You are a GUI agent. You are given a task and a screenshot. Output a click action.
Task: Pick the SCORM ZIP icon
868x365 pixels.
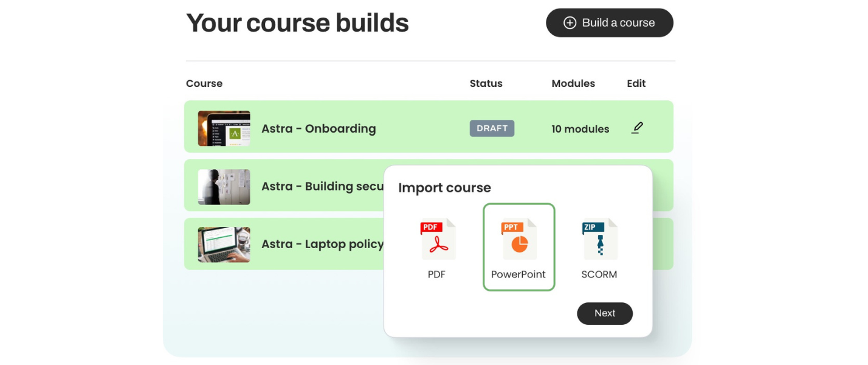pos(599,239)
